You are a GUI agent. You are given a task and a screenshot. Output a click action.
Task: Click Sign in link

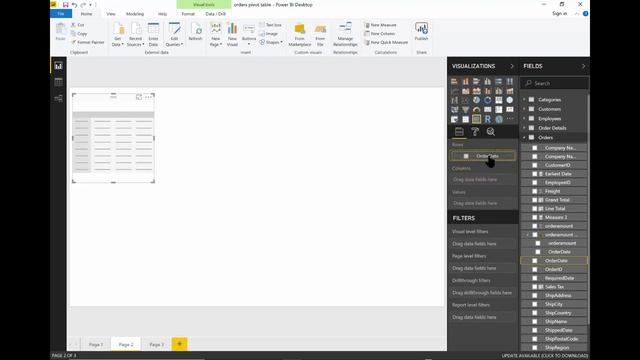559,13
